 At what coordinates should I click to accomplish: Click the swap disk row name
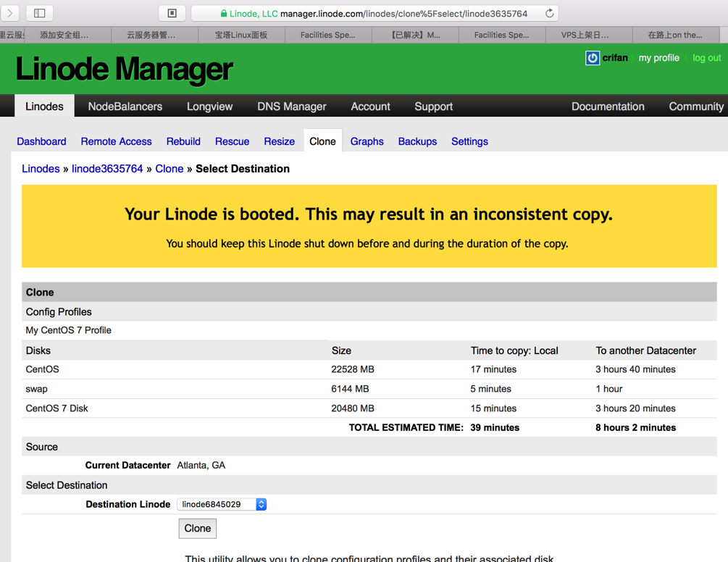coord(36,389)
